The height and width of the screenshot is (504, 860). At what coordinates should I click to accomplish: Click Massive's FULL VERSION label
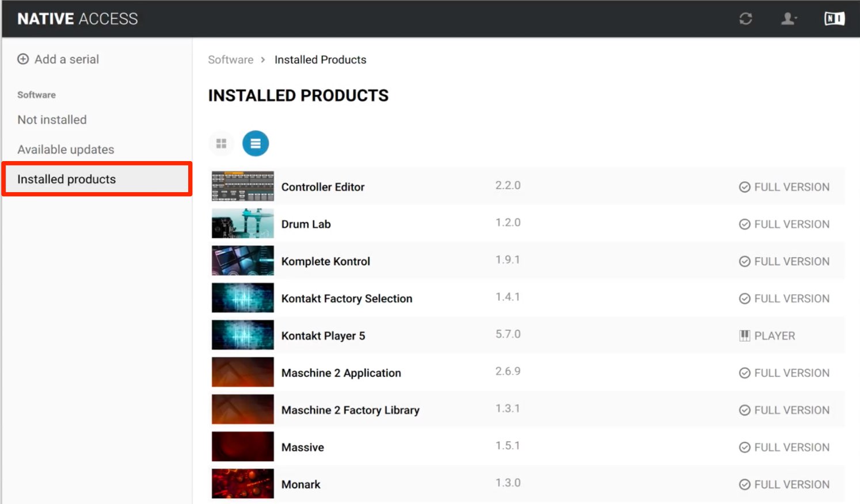tap(791, 448)
